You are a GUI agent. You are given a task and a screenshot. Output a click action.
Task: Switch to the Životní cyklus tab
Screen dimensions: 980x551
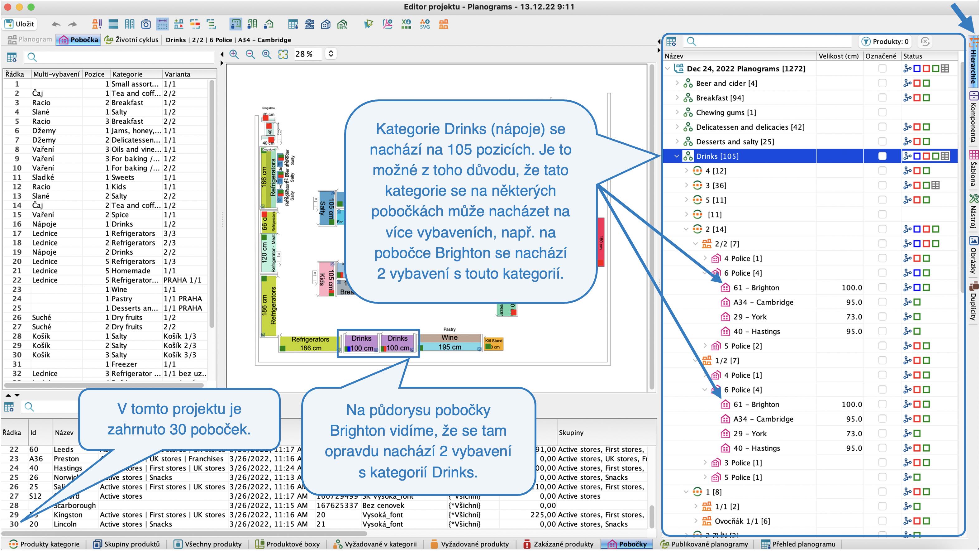(132, 40)
